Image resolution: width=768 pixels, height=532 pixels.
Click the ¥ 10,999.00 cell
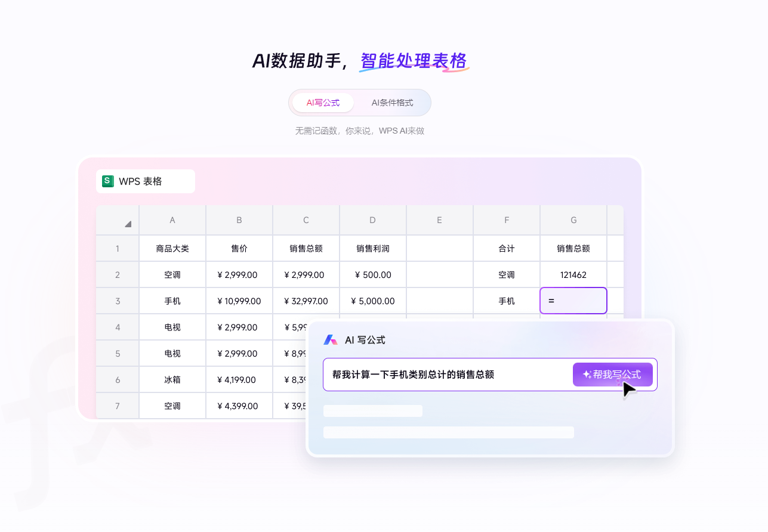[239, 301]
